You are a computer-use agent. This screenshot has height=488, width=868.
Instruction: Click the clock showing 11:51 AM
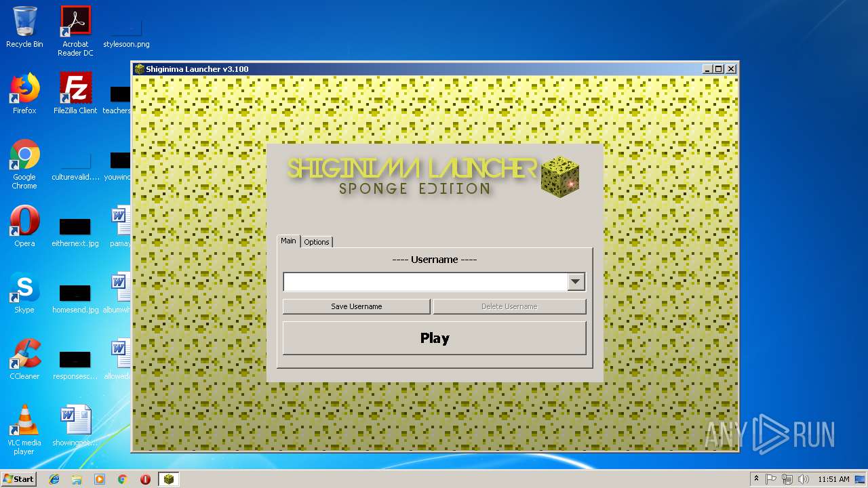click(x=833, y=479)
